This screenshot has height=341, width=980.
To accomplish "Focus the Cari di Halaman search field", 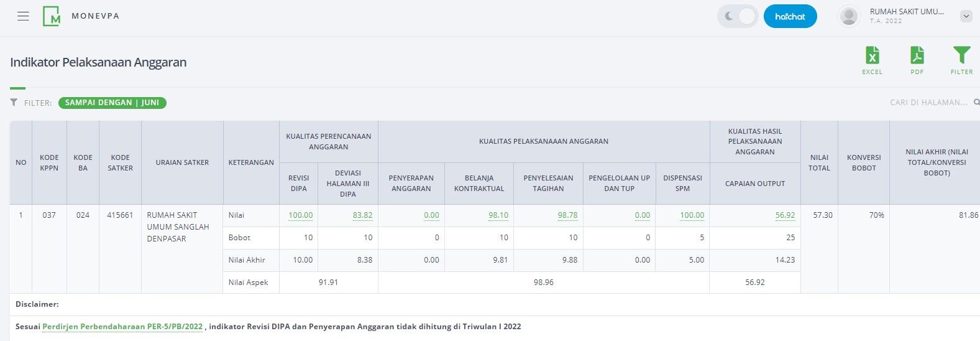I will point(928,103).
